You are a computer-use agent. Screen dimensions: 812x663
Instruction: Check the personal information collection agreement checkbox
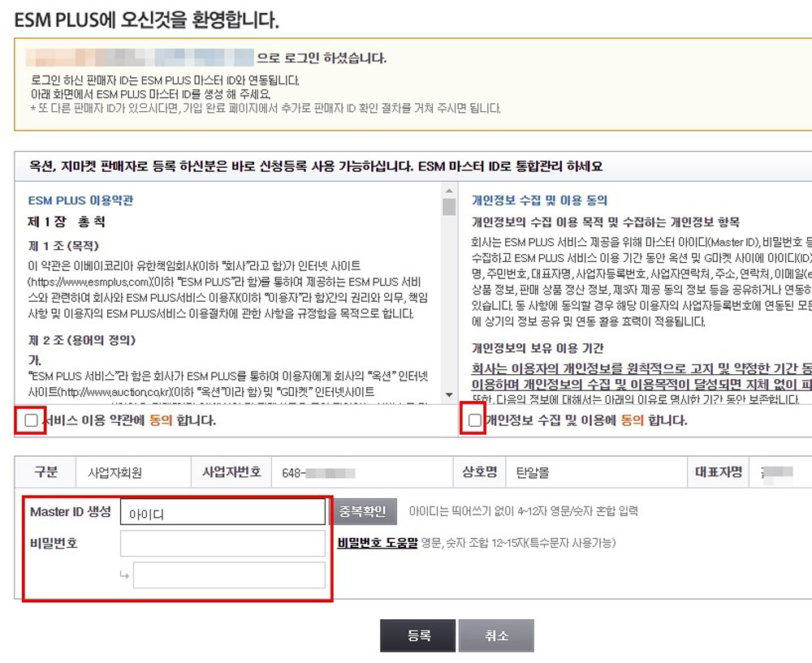click(x=474, y=420)
